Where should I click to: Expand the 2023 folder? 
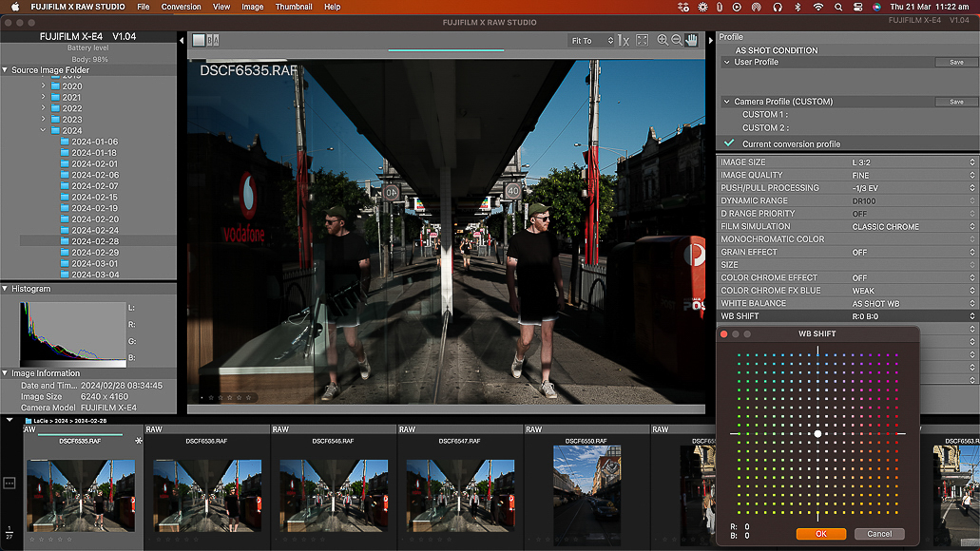(43, 120)
